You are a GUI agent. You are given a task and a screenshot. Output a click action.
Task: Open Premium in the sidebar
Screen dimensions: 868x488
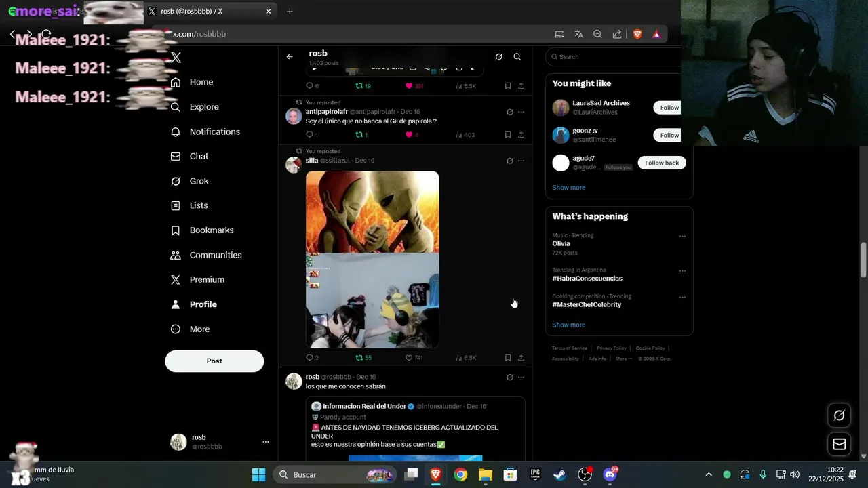197,279
